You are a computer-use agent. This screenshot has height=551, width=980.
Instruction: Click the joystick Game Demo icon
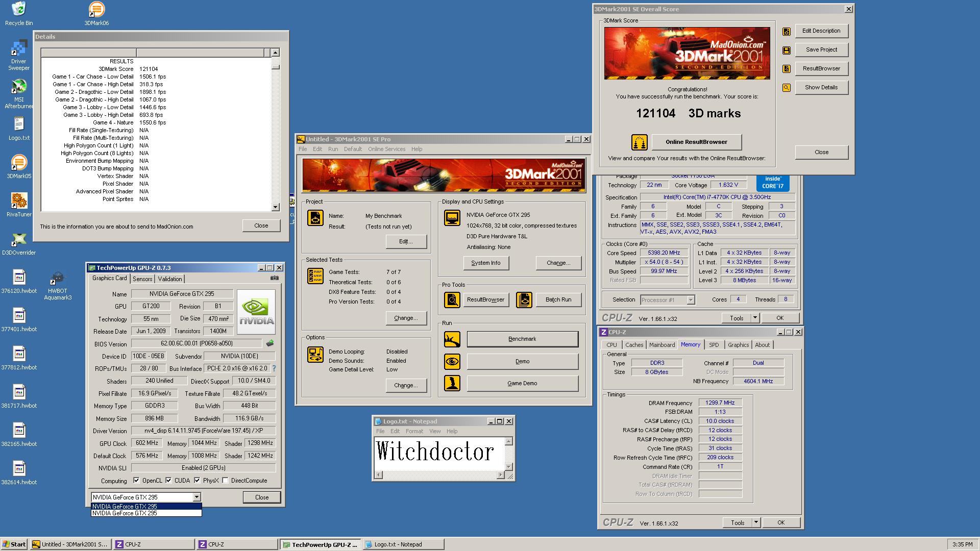click(x=452, y=383)
